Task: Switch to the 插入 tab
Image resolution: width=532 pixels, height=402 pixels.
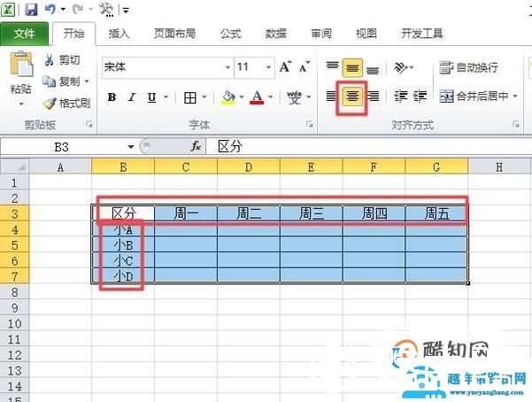Action: (119, 34)
